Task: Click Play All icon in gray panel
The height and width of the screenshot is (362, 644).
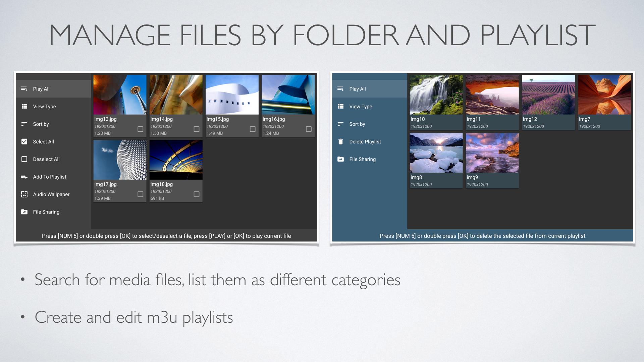Action: click(x=24, y=89)
